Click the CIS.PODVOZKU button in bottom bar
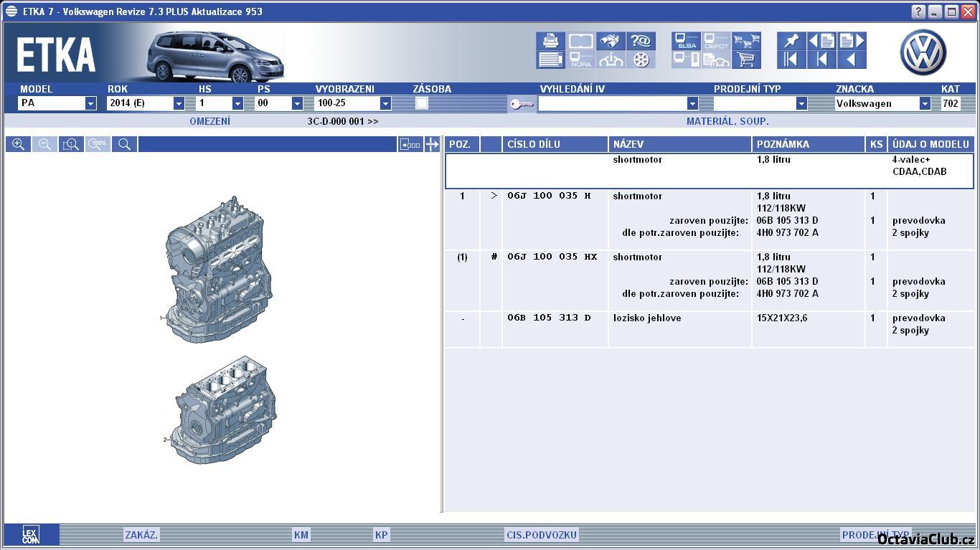Screen dimensions: 980x550 point(542,534)
